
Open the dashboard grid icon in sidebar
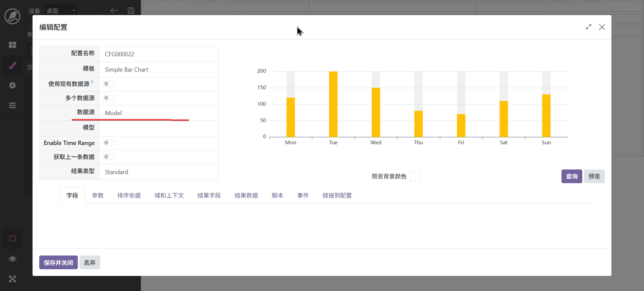[12, 45]
